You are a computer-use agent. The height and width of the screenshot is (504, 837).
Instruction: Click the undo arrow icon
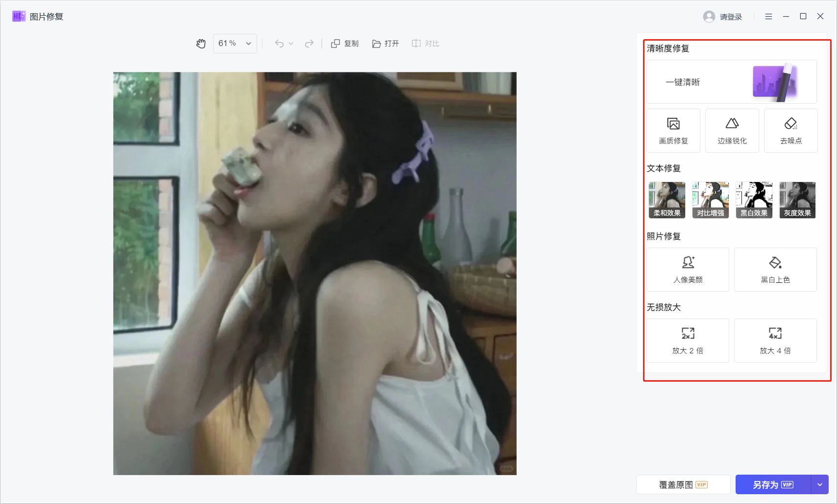click(x=279, y=44)
